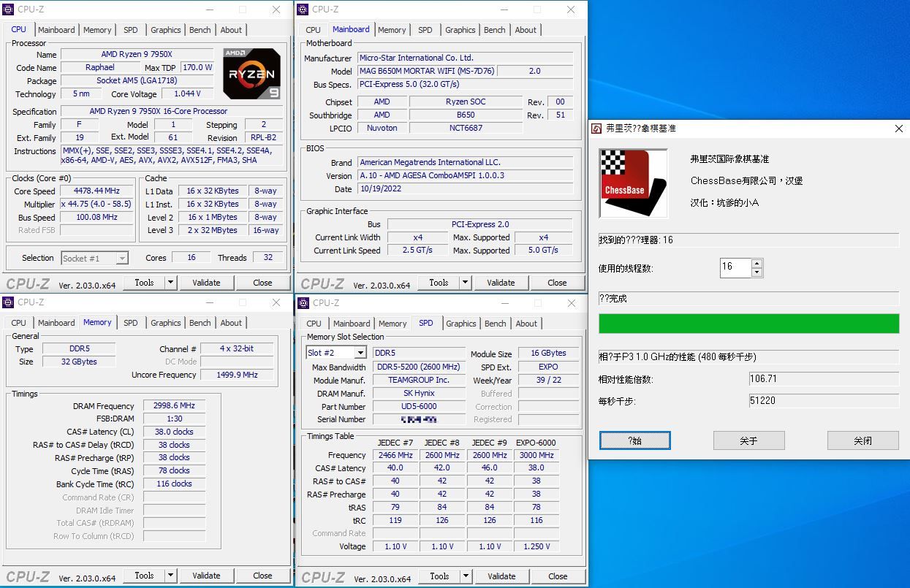Open the Bench tab in the SPD window
This screenshot has height=588, width=910.
(496, 324)
